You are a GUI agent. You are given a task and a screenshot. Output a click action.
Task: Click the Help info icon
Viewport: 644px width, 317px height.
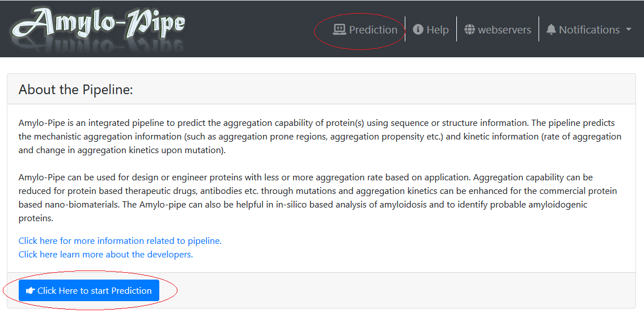point(418,29)
